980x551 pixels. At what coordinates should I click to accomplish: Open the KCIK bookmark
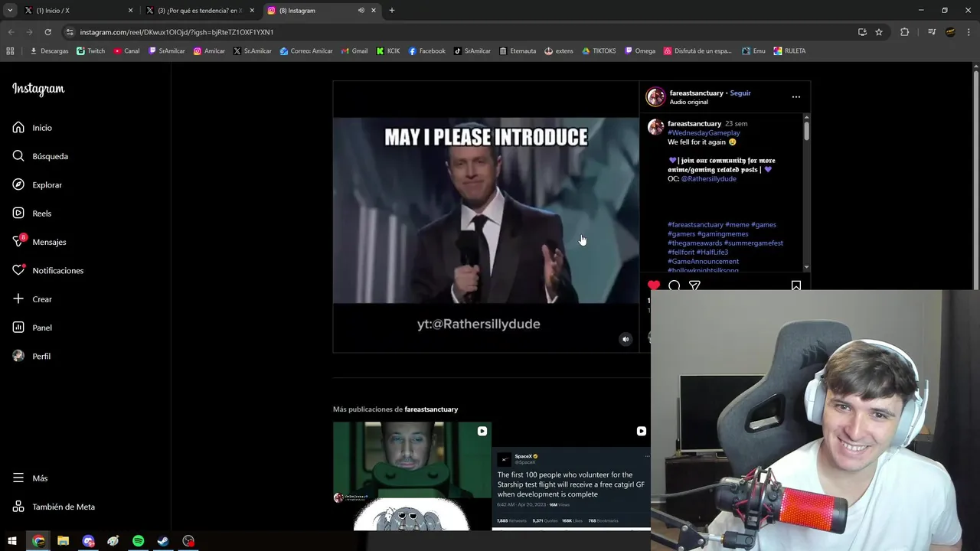pos(387,51)
